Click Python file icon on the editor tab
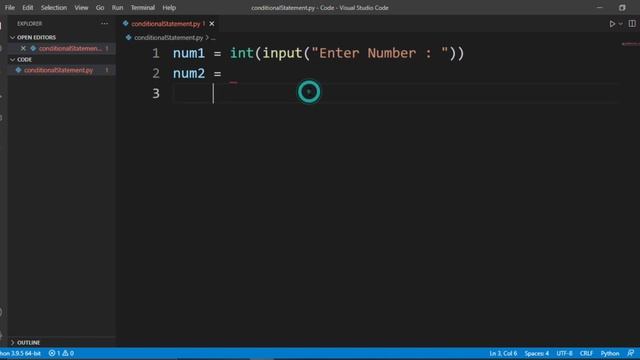 [126, 24]
